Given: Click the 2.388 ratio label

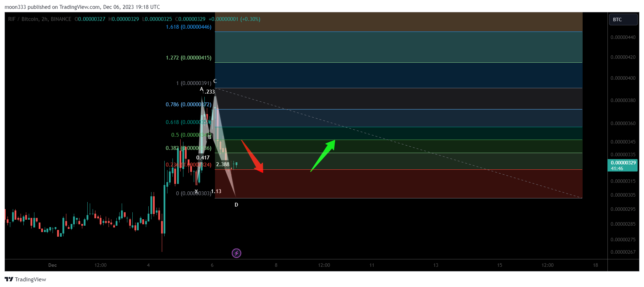Looking at the screenshot, I should (223, 164).
